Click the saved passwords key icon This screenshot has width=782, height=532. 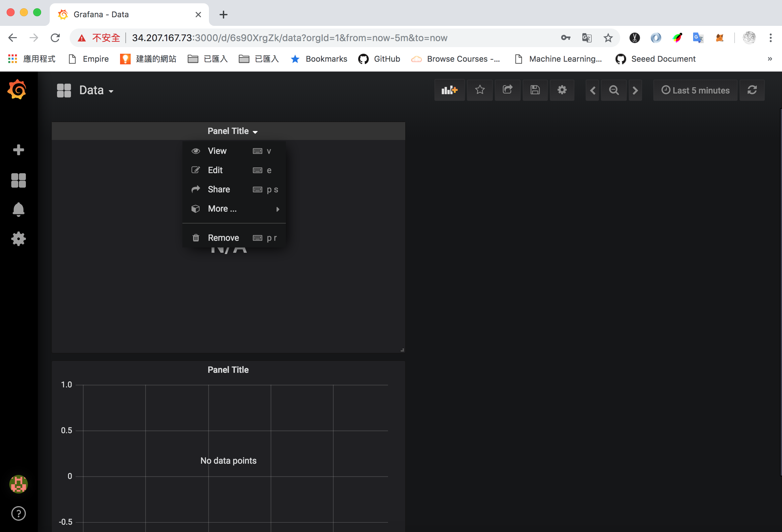click(x=566, y=38)
